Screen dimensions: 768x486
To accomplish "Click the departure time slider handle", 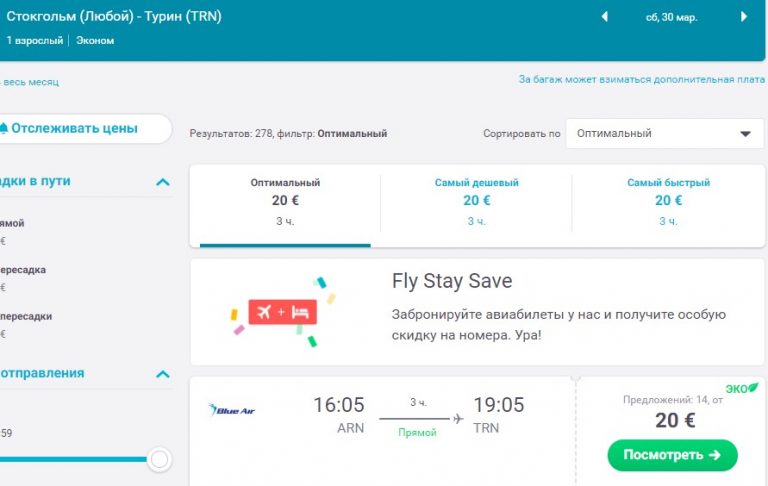I will click(159, 459).
